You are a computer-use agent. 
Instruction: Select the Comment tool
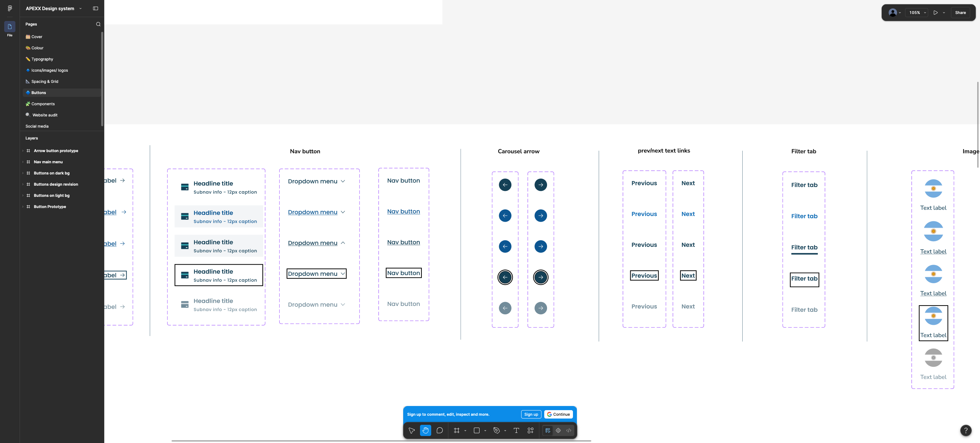click(439, 430)
